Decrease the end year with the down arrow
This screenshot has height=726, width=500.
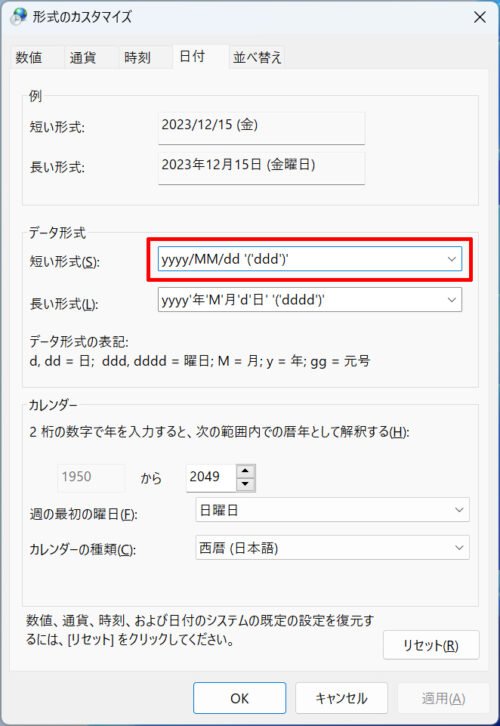pyautogui.click(x=245, y=484)
